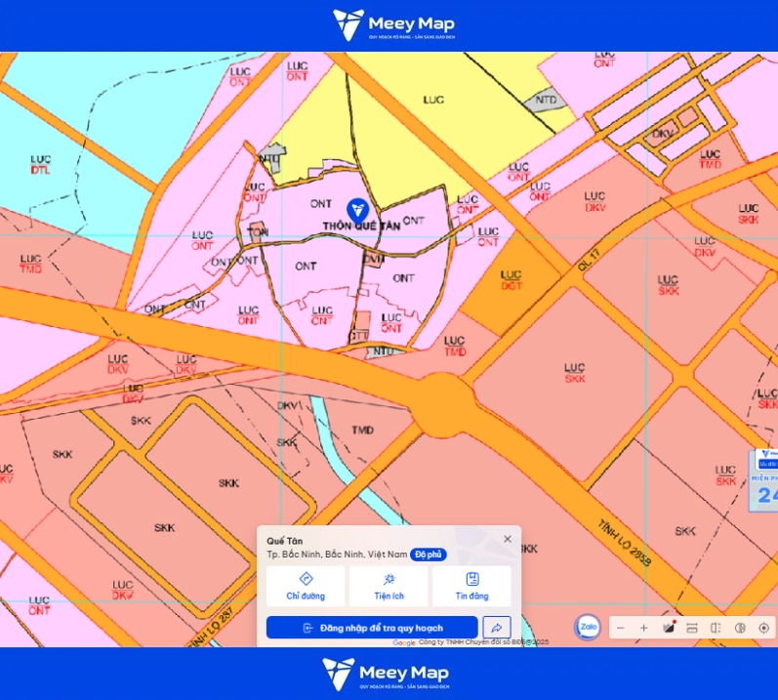Close the Quế Tân info popup
This screenshot has height=700, width=778.
[x=508, y=539]
